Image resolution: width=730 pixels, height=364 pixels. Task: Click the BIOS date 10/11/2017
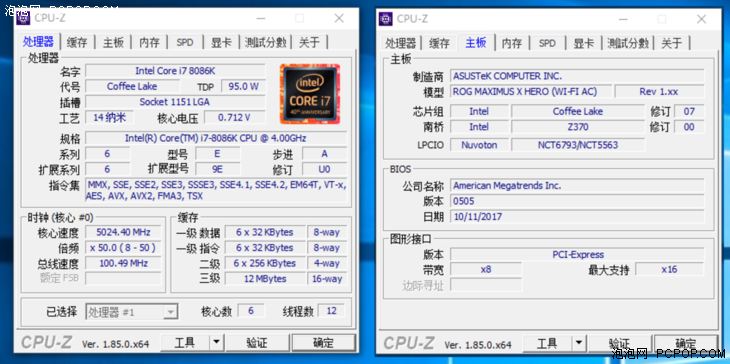[577, 216]
